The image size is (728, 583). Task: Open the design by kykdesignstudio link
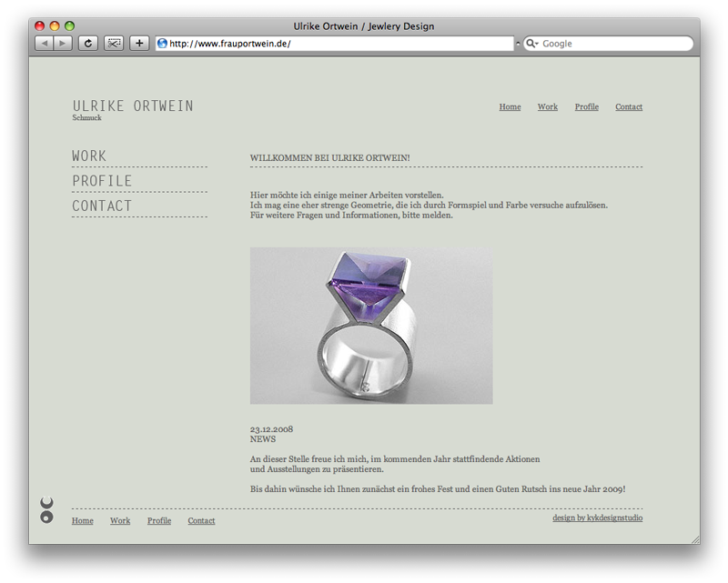click(598, 518)
